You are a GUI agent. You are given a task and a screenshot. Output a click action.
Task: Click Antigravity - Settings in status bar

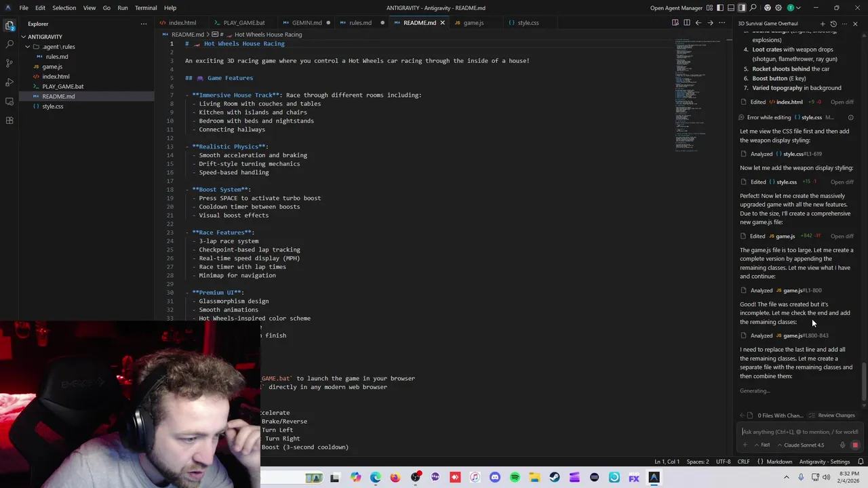point(824,462)
